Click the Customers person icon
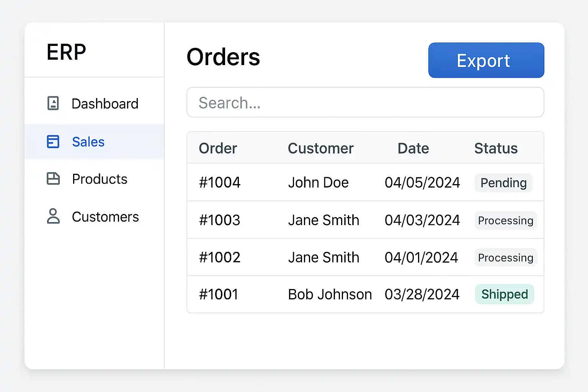588x392 pixels. (53, 216)
